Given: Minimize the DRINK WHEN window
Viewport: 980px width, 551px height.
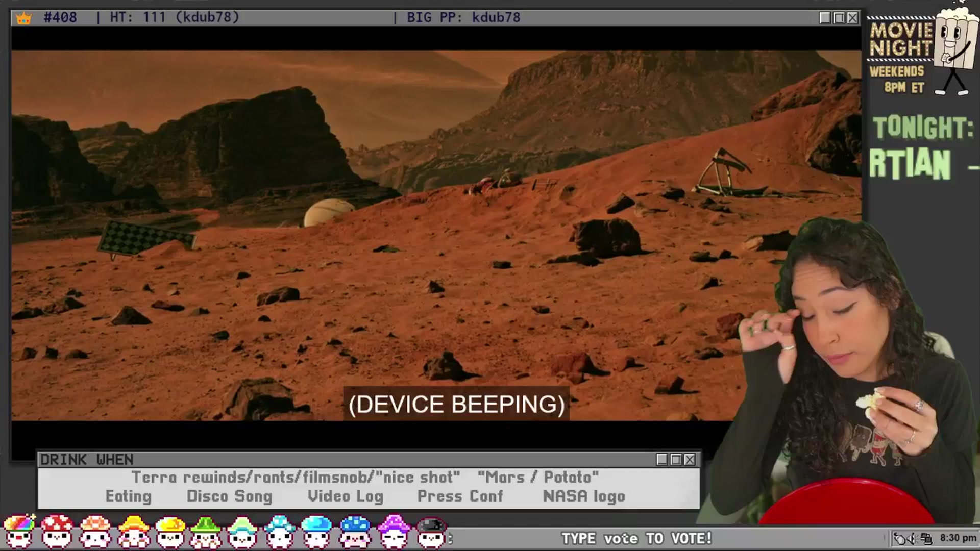Looking at the screenshot, I should click(662, 460).
